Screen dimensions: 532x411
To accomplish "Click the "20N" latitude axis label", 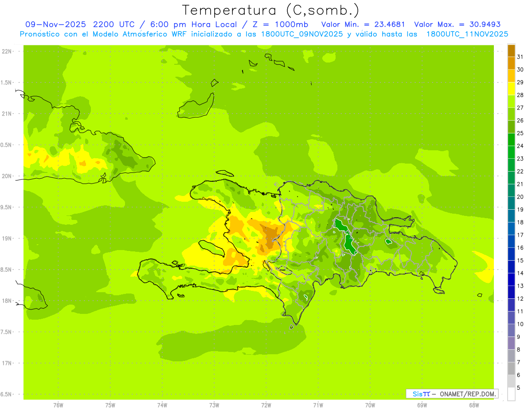I will 7,176.
